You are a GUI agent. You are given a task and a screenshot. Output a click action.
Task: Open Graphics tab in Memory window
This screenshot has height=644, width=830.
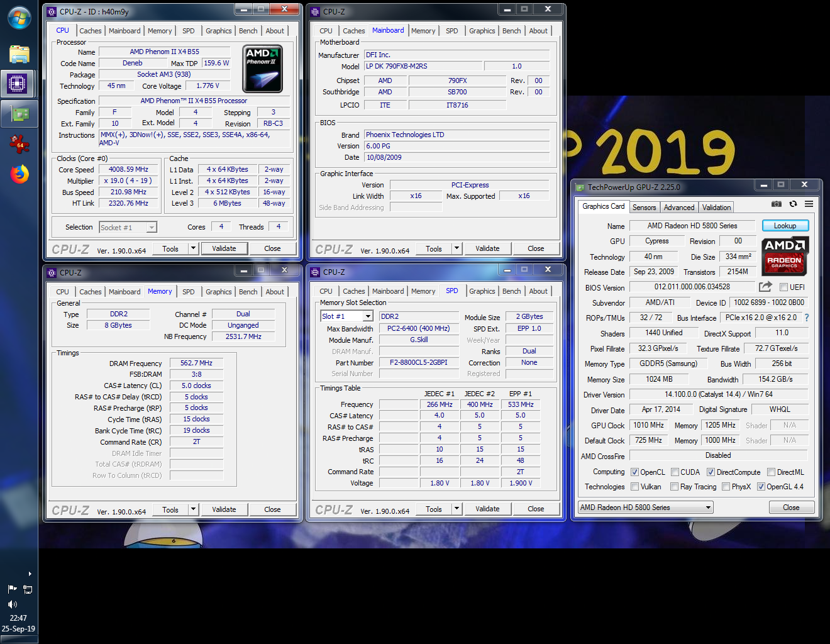(218, 292)
